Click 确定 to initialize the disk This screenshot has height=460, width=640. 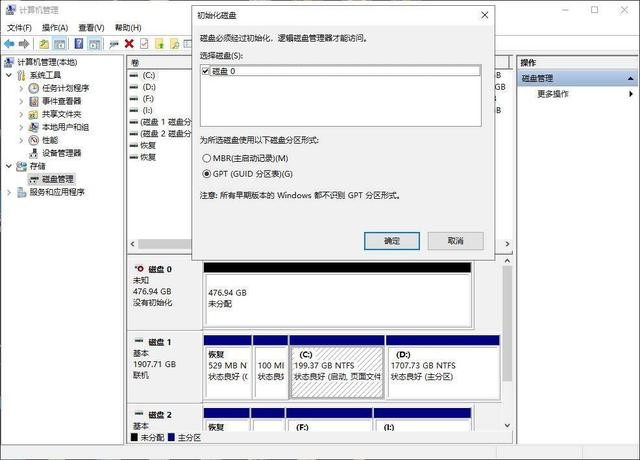(392, 241)
